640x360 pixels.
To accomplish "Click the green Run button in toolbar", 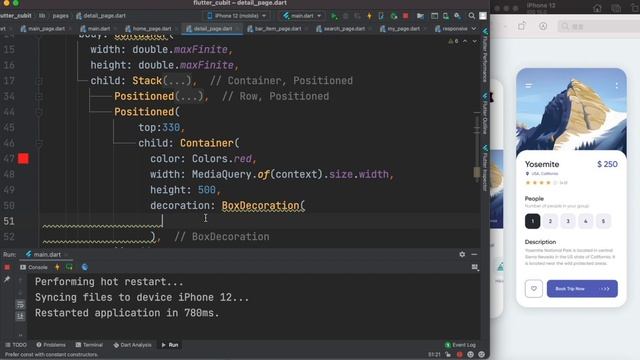I will tap(334, 16).
